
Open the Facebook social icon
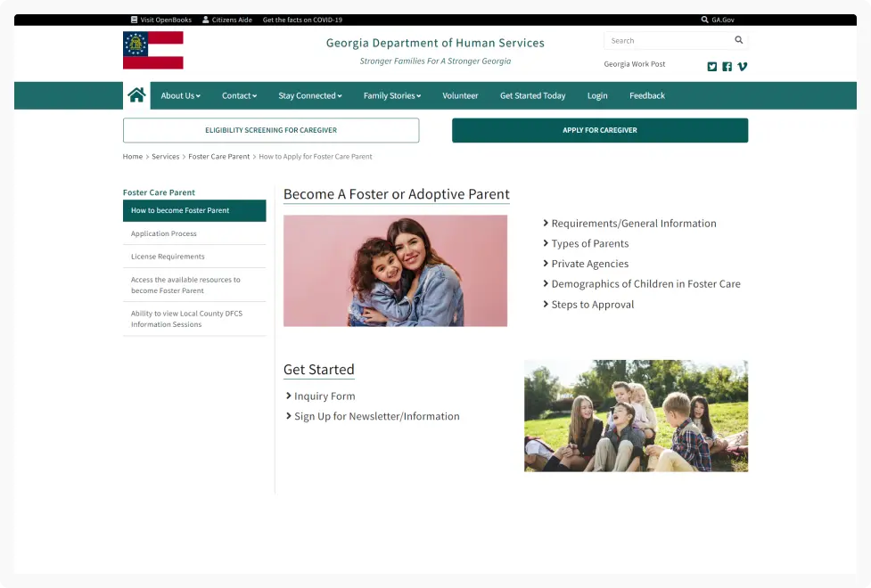pyautogui.click(x=727, y=67)
